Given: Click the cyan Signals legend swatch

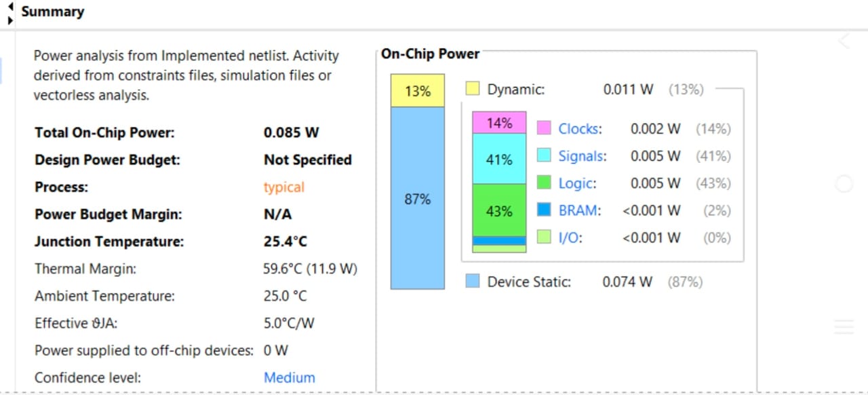Looking at the screenshot, I should (544, 155).
